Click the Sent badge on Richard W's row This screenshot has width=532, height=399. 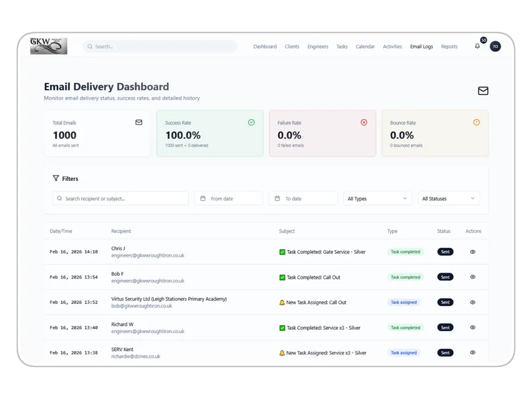click(x=445, y=327)
